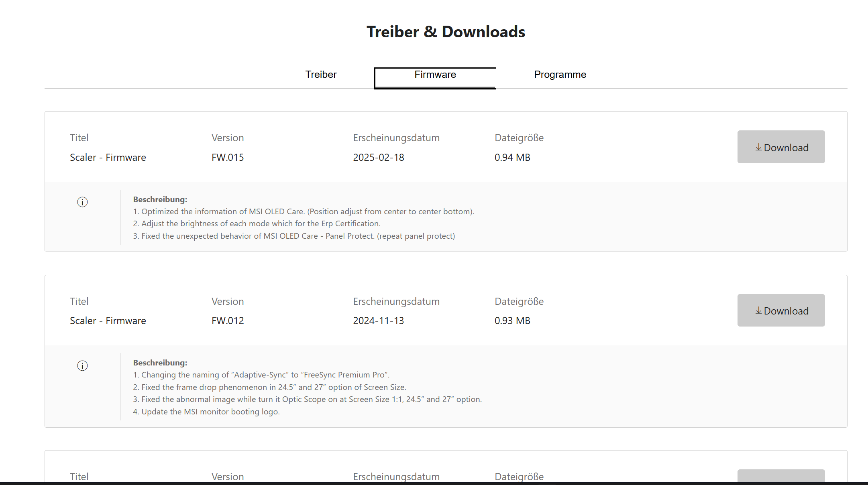Click Scaler - Firmware title of FW.015 entry
Viewport: 868px width, 485px height.
(x=108, y=157)
